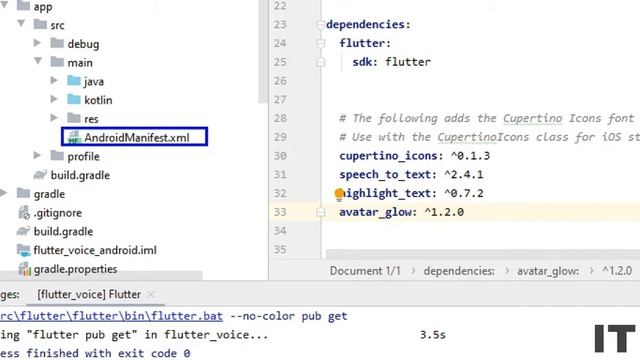Viewport: 640px width, 360px height.
Task: Click the ^1.2.0 breadcrumb
Action: click(617, 271)
